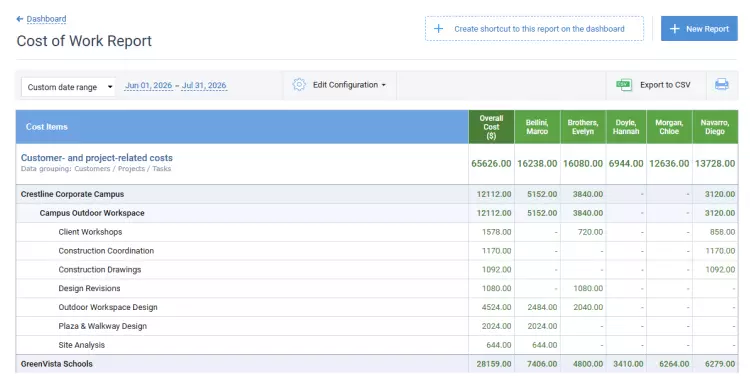Pick end date Jul 31, 2026
This screenshot has height=380, width=750.
[204, 85]
